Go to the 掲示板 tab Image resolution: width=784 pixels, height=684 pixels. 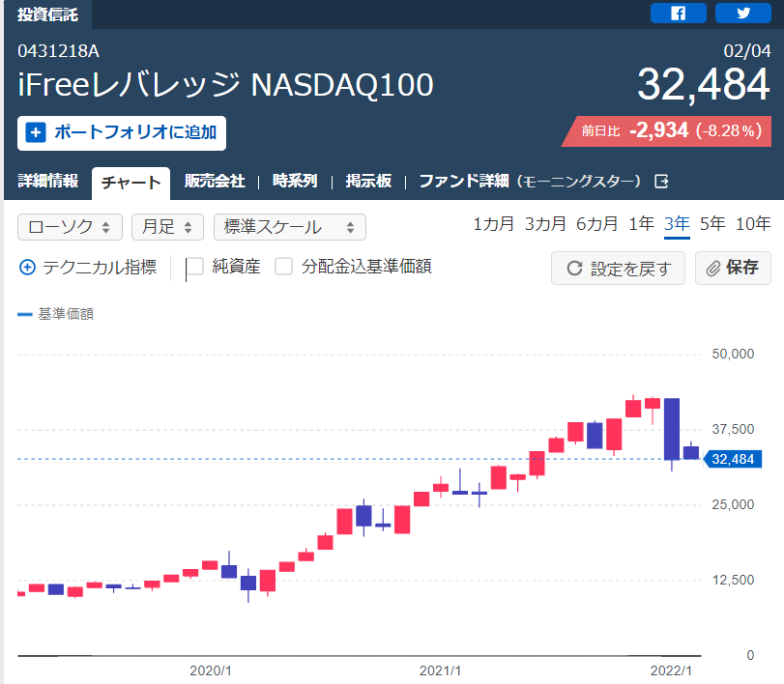tap(368, 181)
